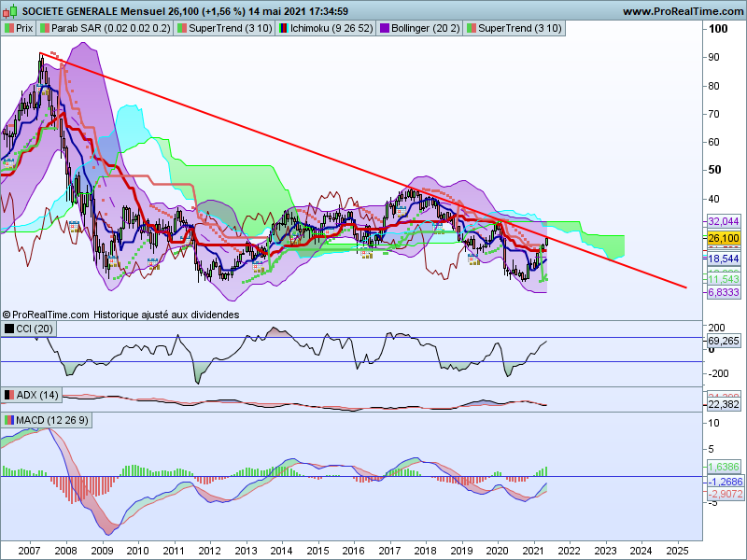Click the 69,265 CCI value label
The width and height of the screenshot is (747, 560).
pyautogui.click(x=723, y=341)
